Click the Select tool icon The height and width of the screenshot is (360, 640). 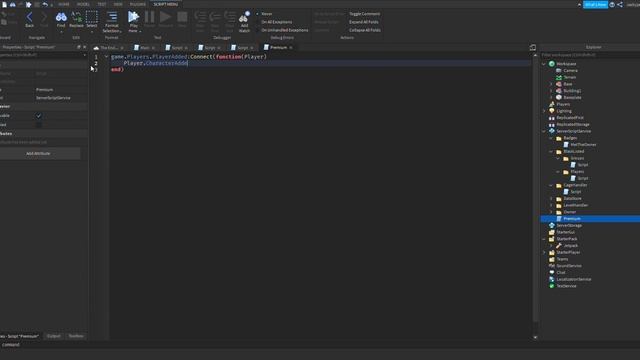coord(92,17)
